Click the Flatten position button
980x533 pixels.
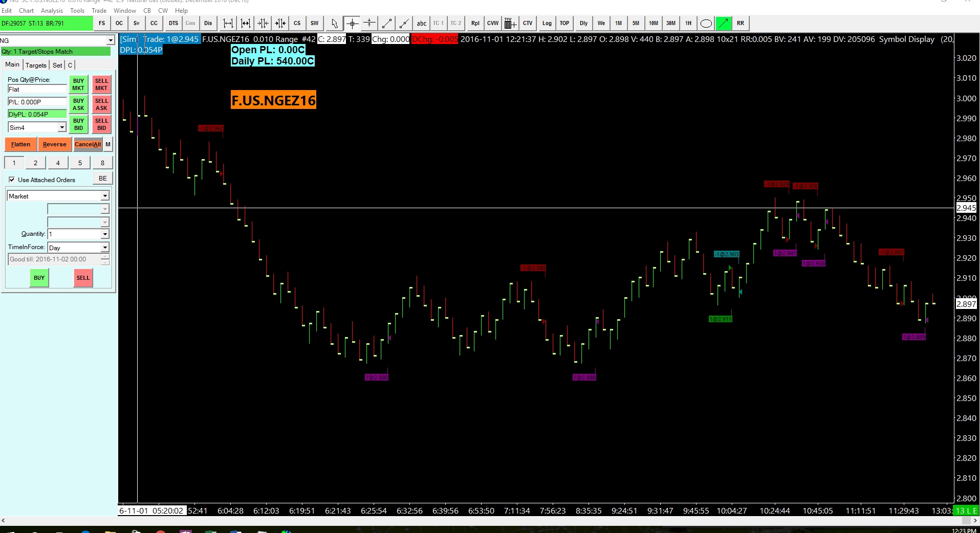click(x=20, y=144)
